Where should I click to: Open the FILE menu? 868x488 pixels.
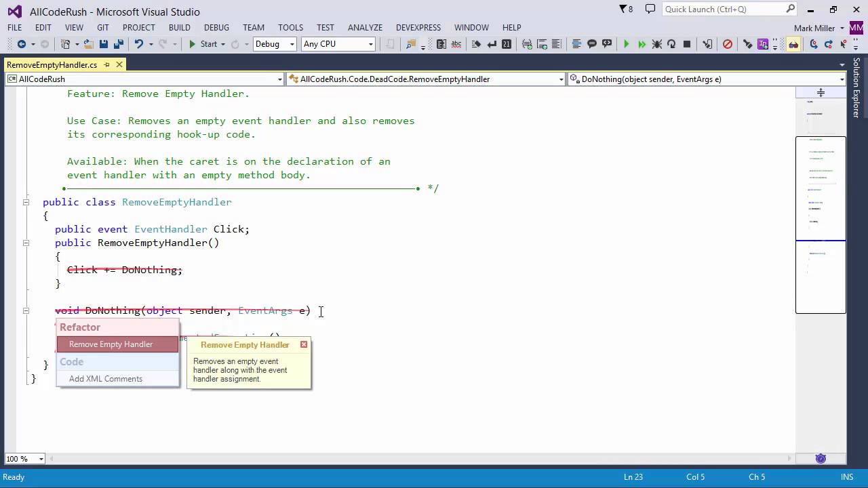pyautogui.click(x=14, y=28)
